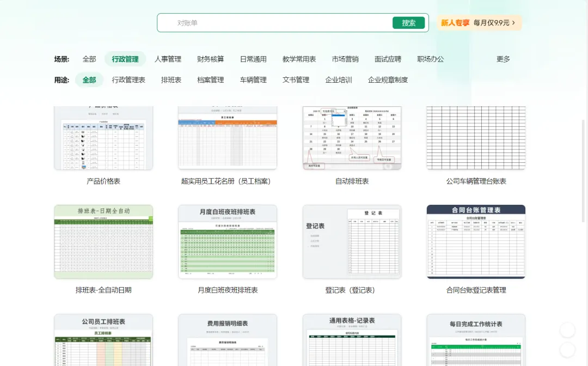Filter by 排班表 usage
The width and height of the screenshot is (588, 366).
(x=171, y=80)
